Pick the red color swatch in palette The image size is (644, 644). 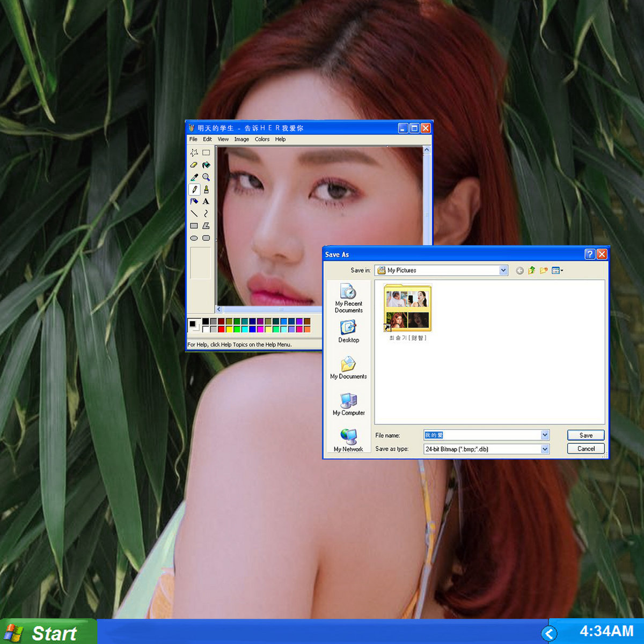pos(221,329)
